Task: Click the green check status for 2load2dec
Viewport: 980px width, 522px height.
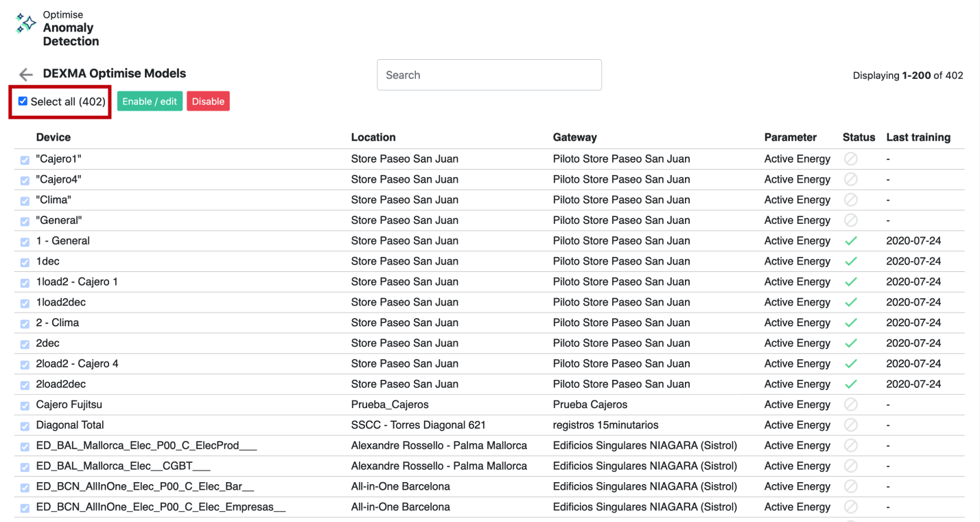Action: tap(850, 384)
